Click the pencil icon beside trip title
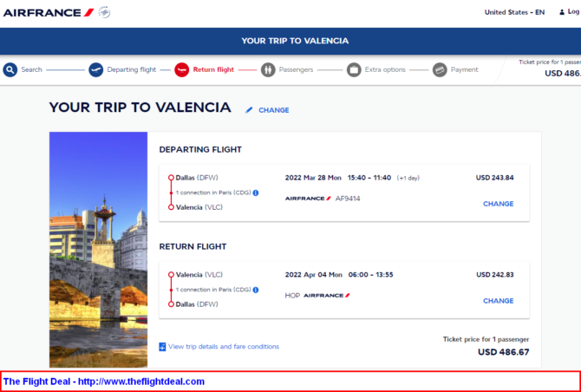581x392 pixels. 249,110
